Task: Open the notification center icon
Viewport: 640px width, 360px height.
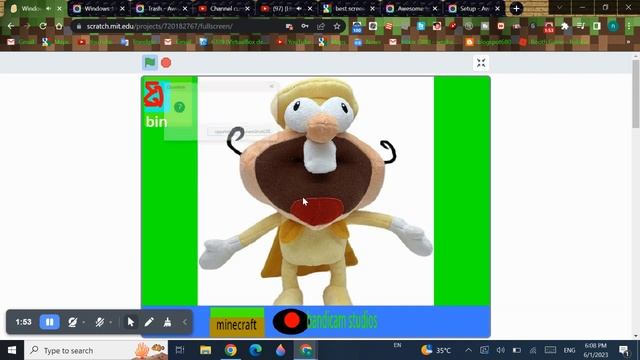Action: click(x=624, y=350)
